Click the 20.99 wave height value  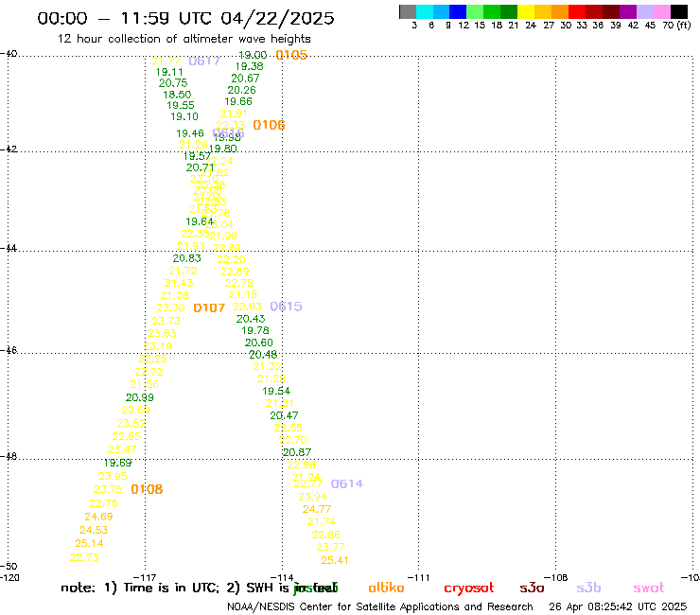click(x=140, y=397)
